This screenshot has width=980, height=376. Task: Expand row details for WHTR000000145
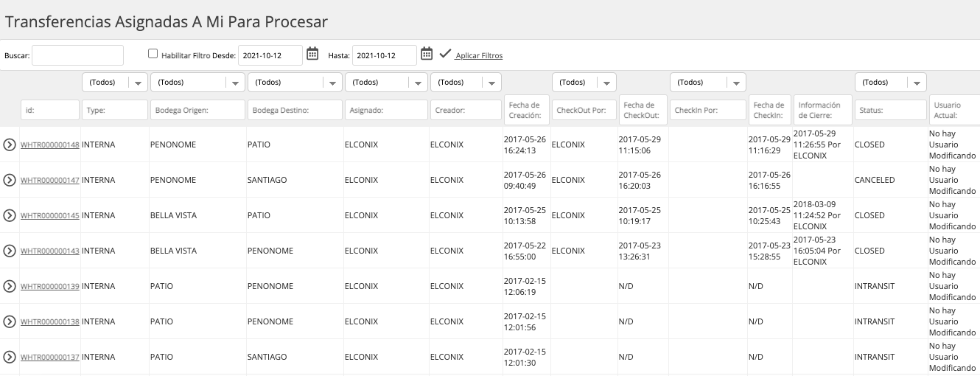pos(10,215)
